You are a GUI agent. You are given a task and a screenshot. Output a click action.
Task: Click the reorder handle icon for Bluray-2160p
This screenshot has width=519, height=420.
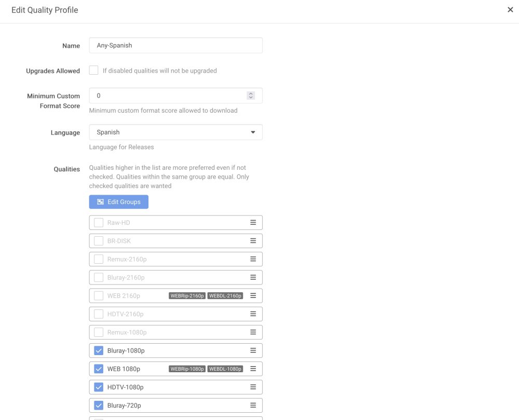253,277
